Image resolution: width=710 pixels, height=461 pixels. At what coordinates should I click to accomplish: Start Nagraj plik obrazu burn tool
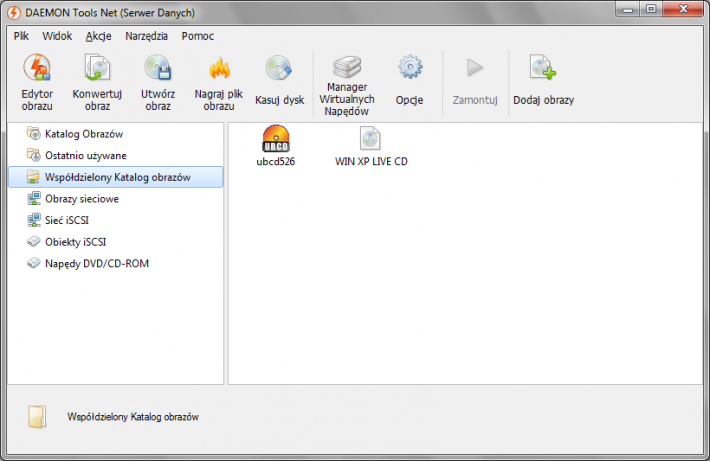point(219,82)
